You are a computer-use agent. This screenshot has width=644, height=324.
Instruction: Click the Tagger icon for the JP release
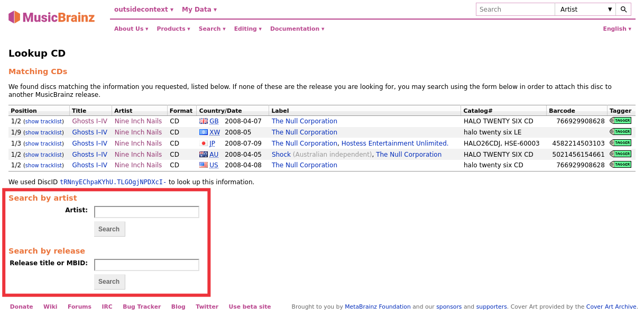pyautogui.click(x=620, y=143)
